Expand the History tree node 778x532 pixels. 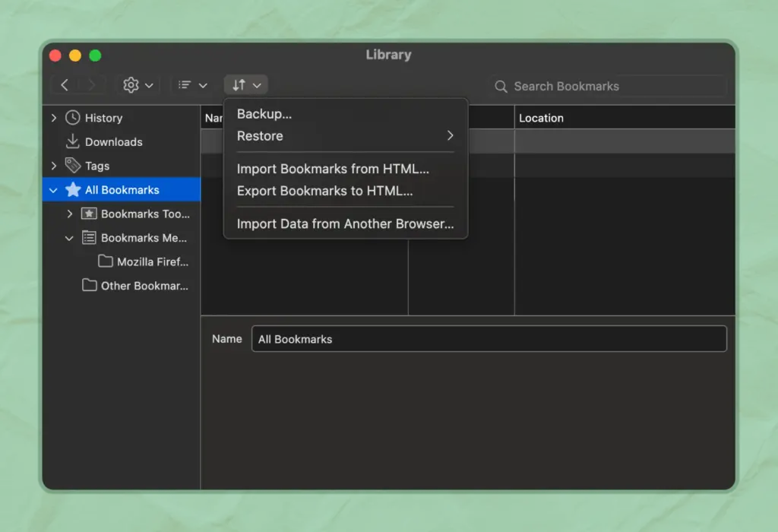click(54, 118)
